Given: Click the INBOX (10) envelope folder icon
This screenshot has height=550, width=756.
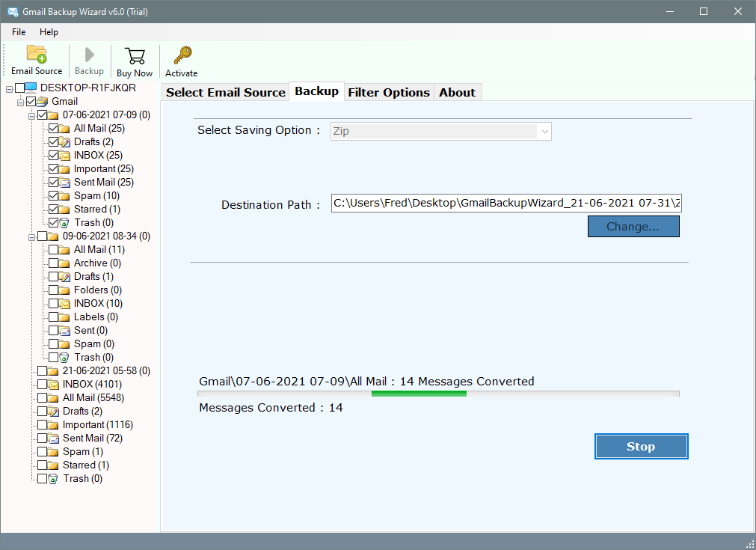Looking at the screenshot, I should tap(64, 304).
